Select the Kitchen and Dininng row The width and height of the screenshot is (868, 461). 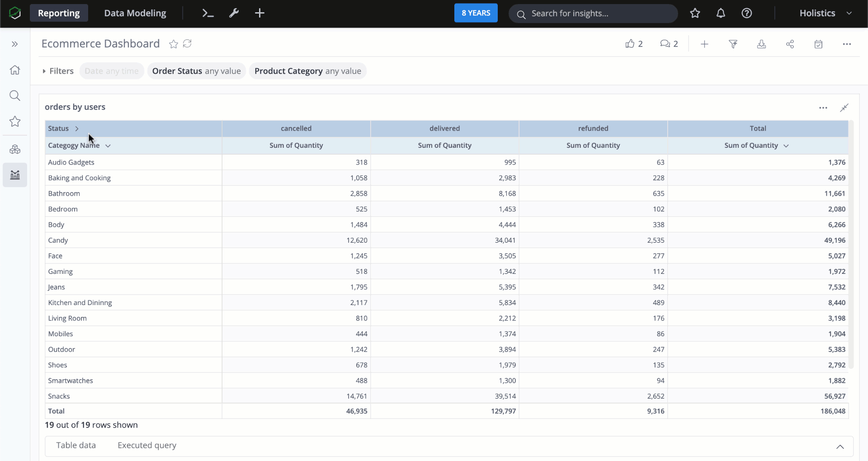(447, 303)
